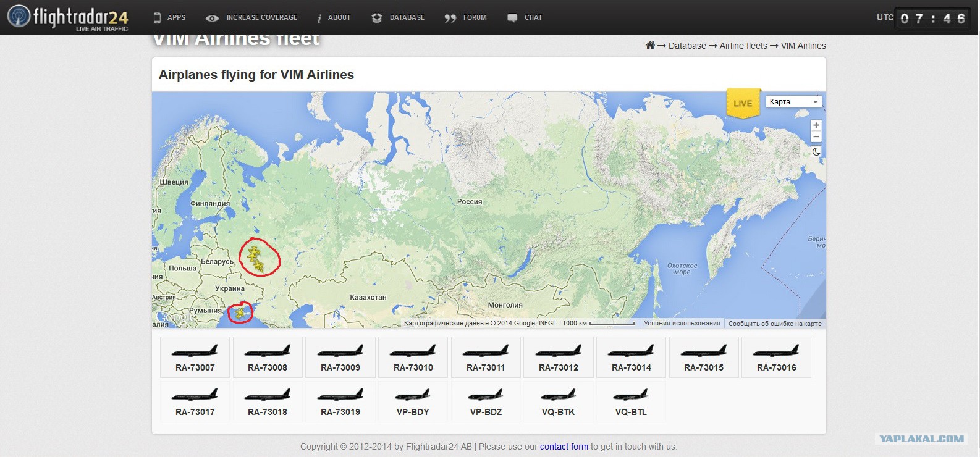This screenshot has height=457, width=980.
Task: Open the About menu item
Action: pos(334,17)
